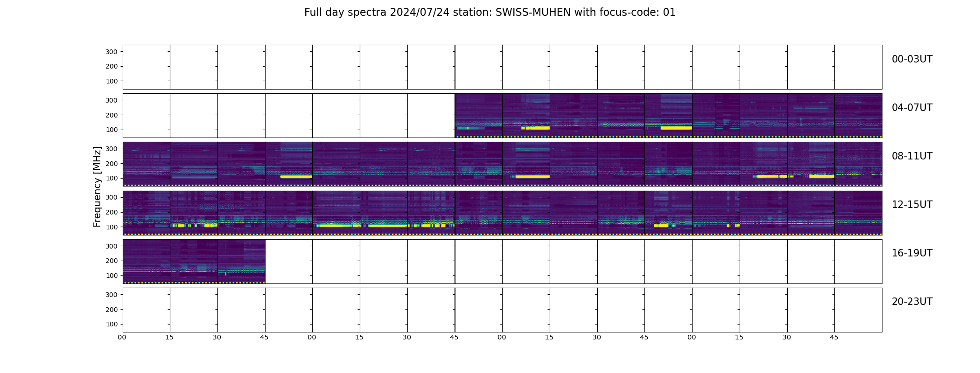This screenshot has height=373, width=980.
Task: Click the last spectrogram panel of the 16-19UT row
Action: point(241,262)
